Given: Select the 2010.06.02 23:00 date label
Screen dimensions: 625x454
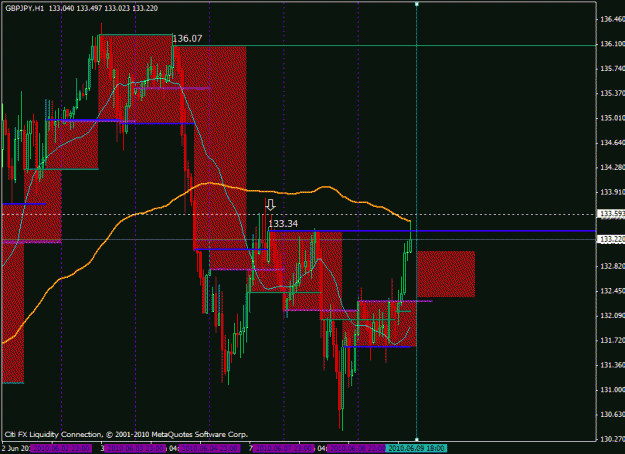Looking at the screenshot, I should pos(61,449).
